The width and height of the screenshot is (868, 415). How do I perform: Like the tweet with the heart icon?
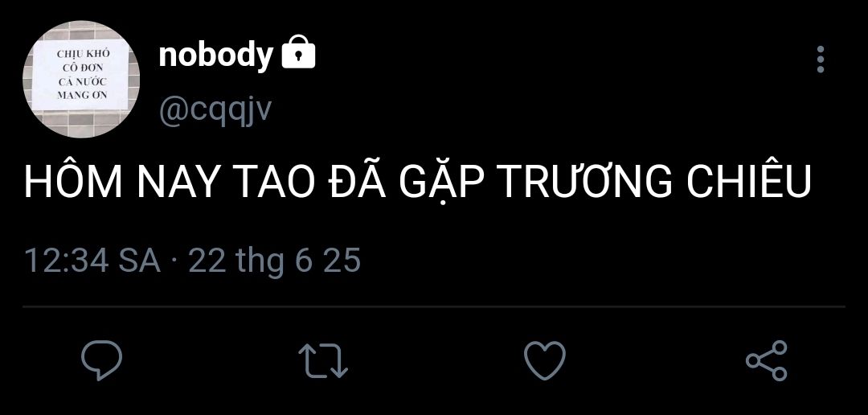545,360
